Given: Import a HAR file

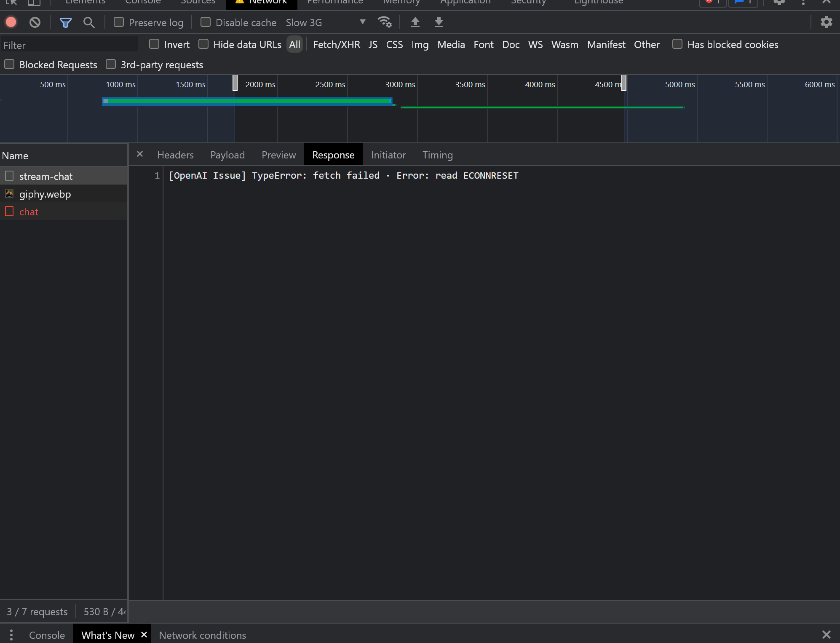Looking at the screenshot, I should [x=415, y=22].
